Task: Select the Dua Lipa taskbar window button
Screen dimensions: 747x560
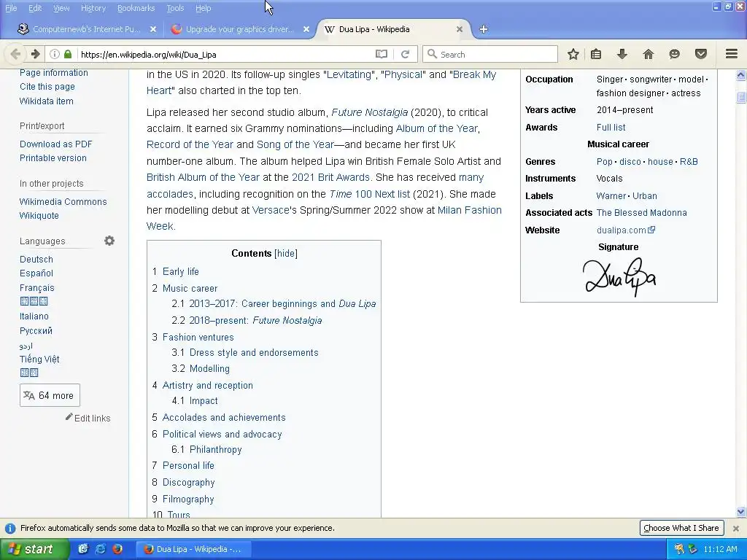Action: [193, 549]
